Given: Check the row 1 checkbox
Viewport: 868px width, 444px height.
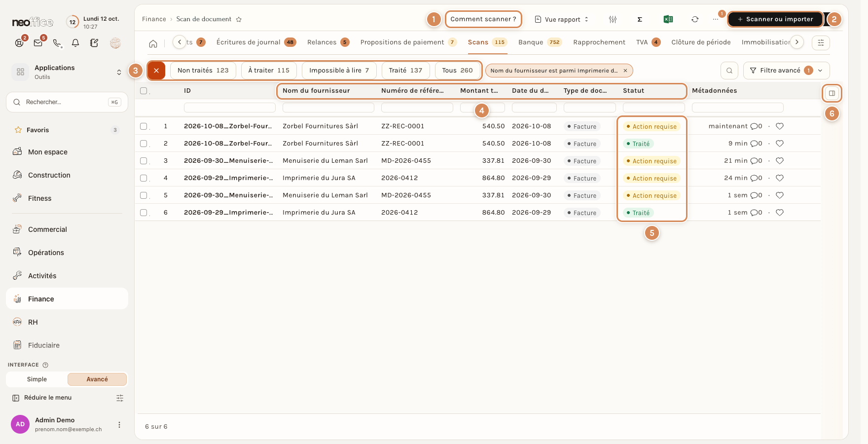Looking at the screenshot, I should pos(144,126).
